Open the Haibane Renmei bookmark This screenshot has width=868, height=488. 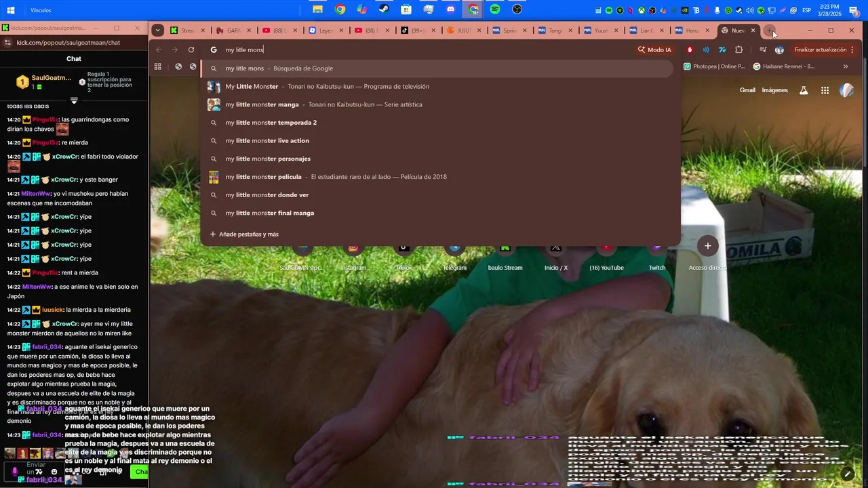[784, 66]
